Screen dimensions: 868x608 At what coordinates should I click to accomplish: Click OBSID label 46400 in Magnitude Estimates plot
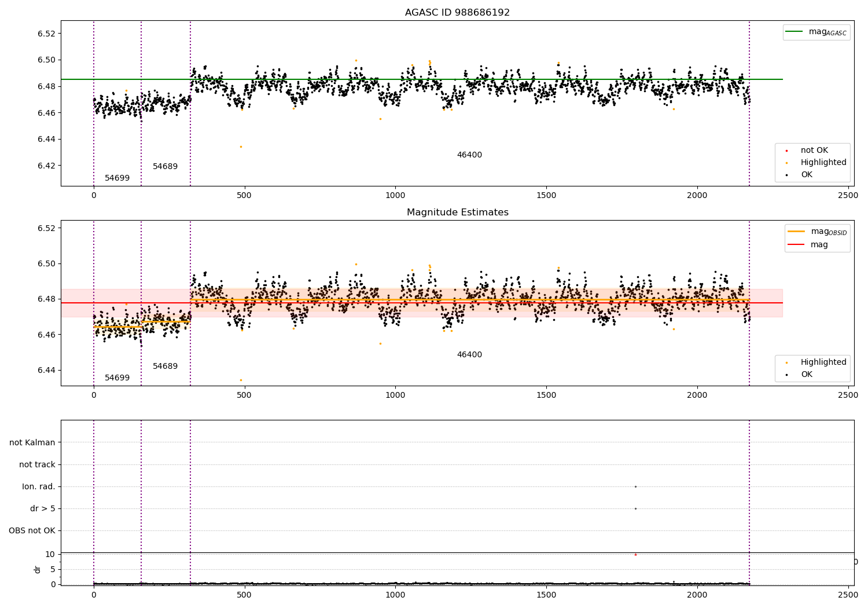click(469, 355)
